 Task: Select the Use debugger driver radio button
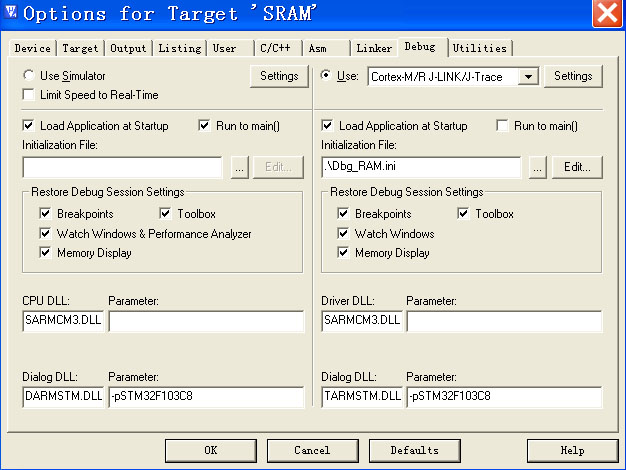click(x=326, y=76)
